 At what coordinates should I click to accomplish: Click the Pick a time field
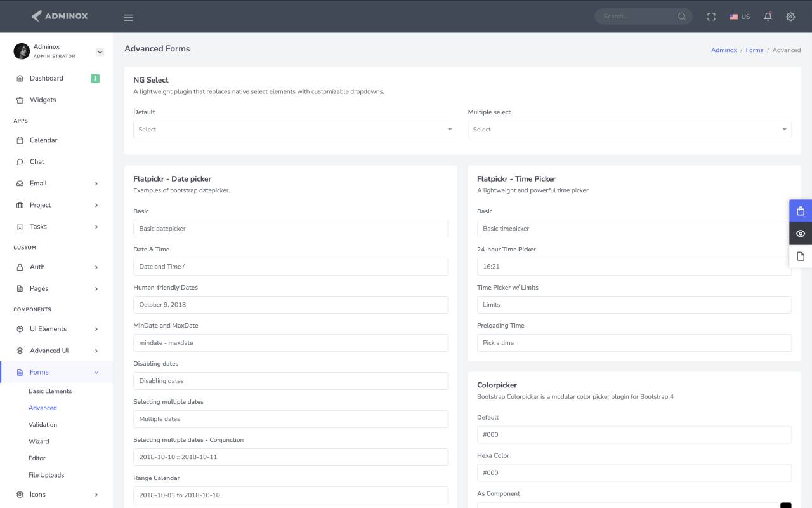coord(634,343)
